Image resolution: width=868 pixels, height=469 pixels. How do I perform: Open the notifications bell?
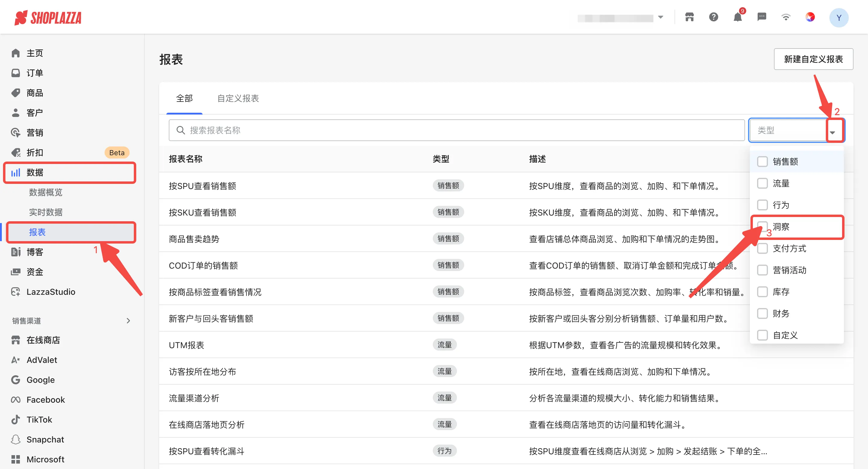pos(737,17)
